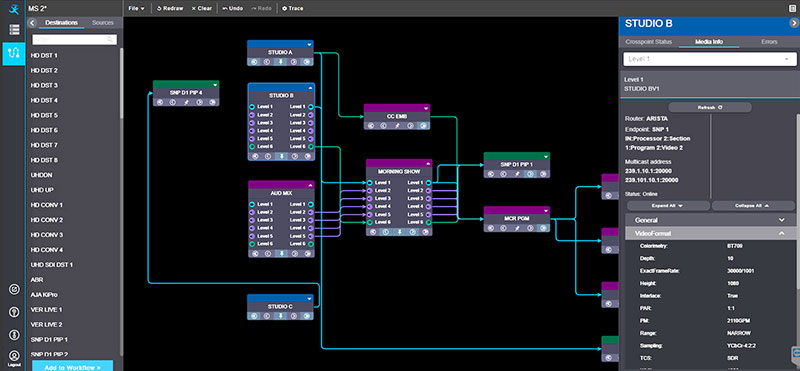
Task: Click the down-arrow icon on STUDIO A node
Action: [280, 62]
